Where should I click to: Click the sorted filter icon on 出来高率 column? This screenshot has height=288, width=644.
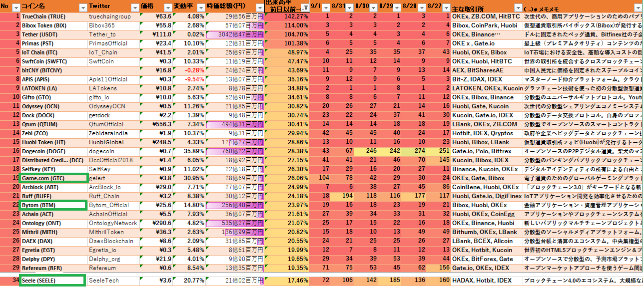pos(304,7)
